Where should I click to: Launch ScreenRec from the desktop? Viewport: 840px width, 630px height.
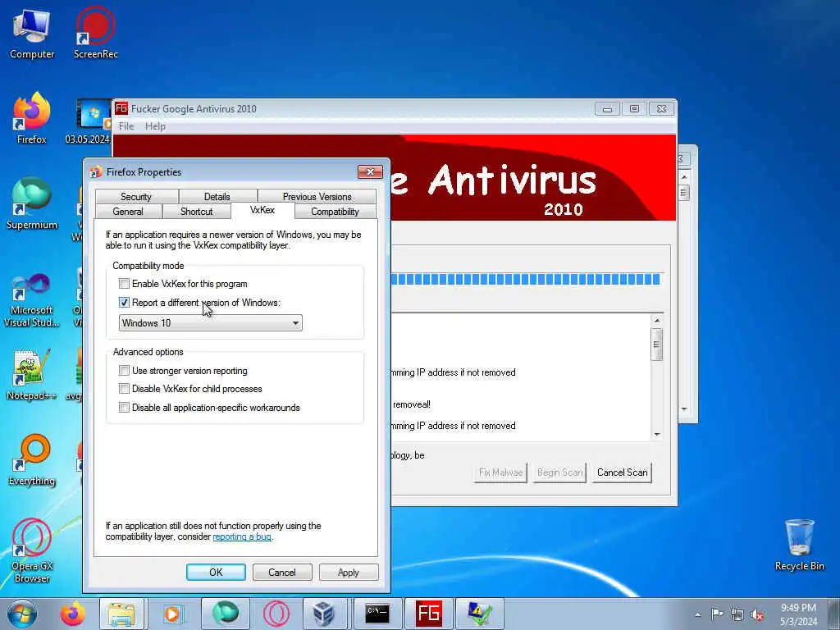tap(95, 34)
